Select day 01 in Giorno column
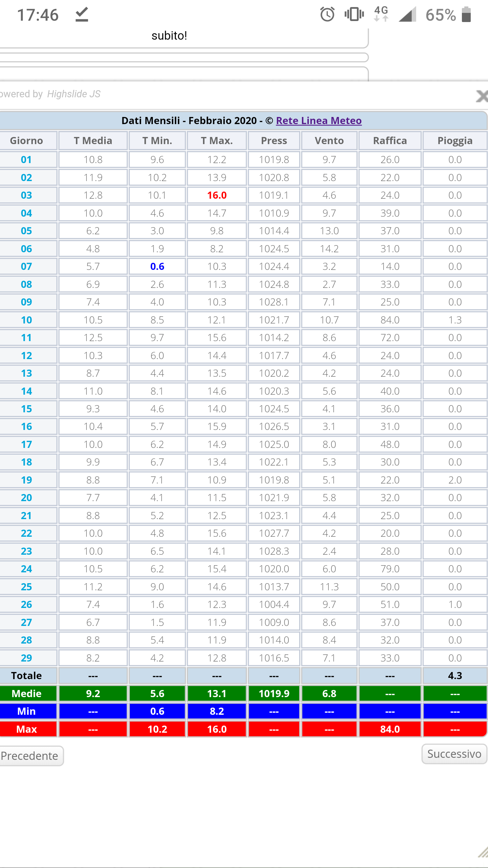 [x=26, y=160]
